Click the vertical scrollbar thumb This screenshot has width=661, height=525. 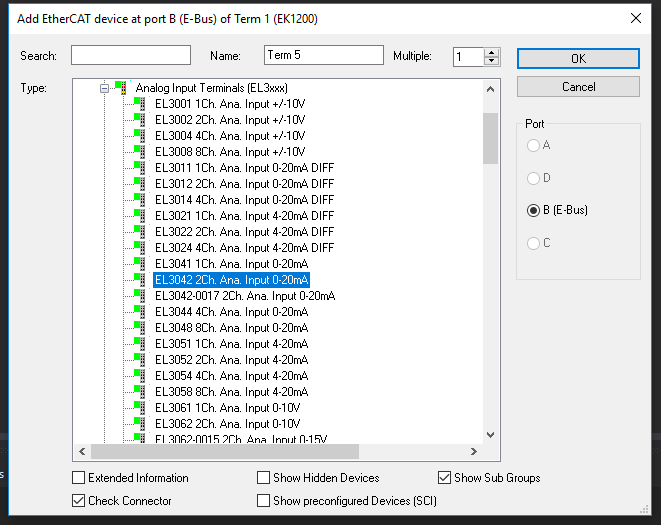(490, 138)
